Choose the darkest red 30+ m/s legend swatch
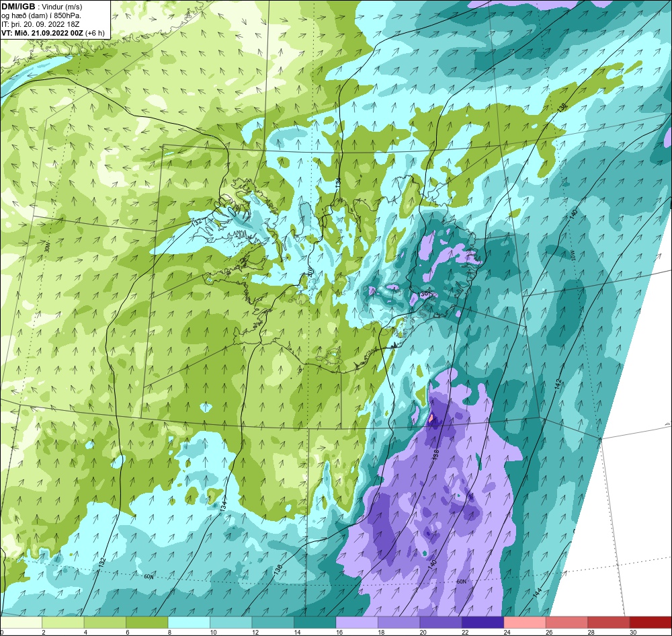 tap(651, 622)
